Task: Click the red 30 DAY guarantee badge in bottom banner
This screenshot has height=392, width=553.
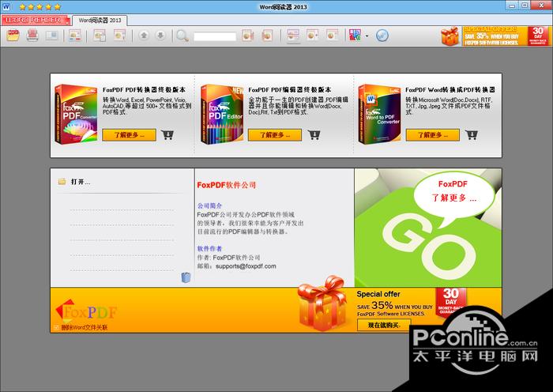Action: coord(451,303)
